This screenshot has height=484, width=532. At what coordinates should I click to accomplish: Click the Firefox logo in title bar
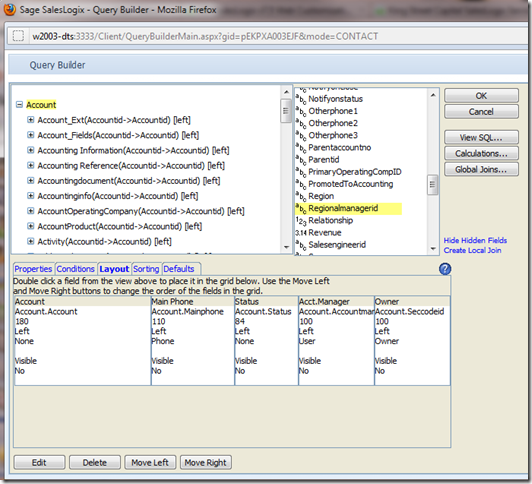coord(9,9)
